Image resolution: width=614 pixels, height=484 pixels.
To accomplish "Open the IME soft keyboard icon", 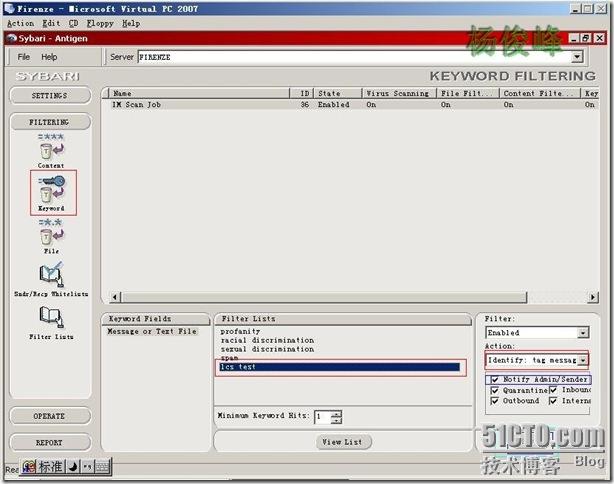I will (102, 467).
